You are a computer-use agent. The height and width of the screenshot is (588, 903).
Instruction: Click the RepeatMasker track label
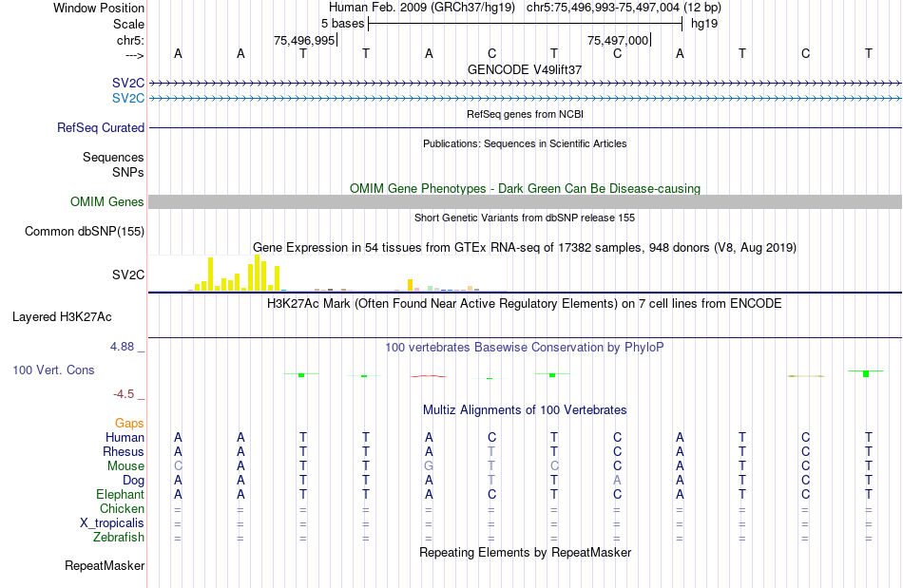click(x=105, y=565)
